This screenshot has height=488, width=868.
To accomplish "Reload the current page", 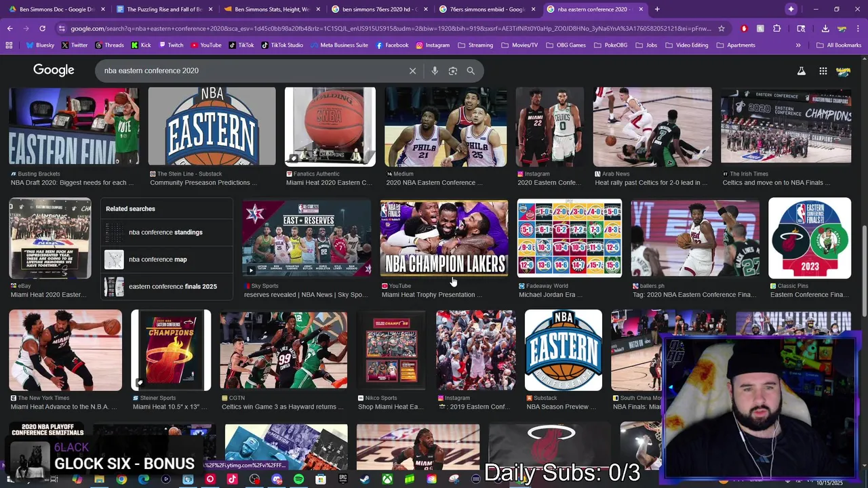I will 42,28.
